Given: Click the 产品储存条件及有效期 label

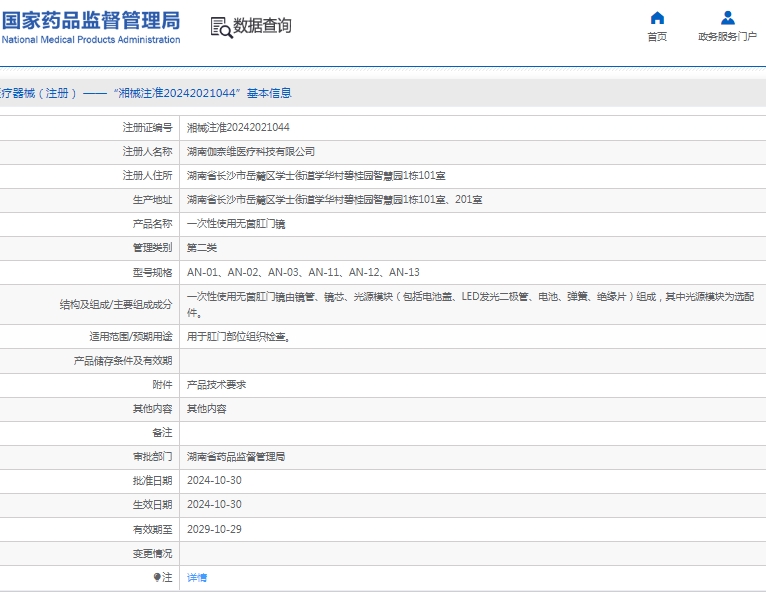Looking at the screenshot, I should click(123, 361).
